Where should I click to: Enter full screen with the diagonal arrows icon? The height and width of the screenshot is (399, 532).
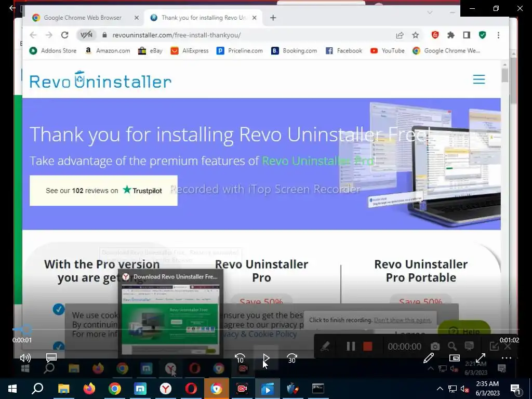click(481, 357)
